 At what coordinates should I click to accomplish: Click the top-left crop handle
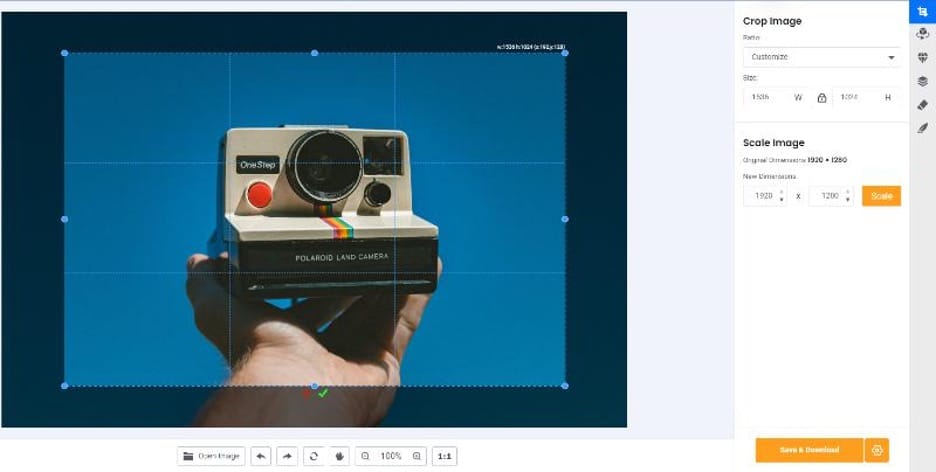coord(64,53)
